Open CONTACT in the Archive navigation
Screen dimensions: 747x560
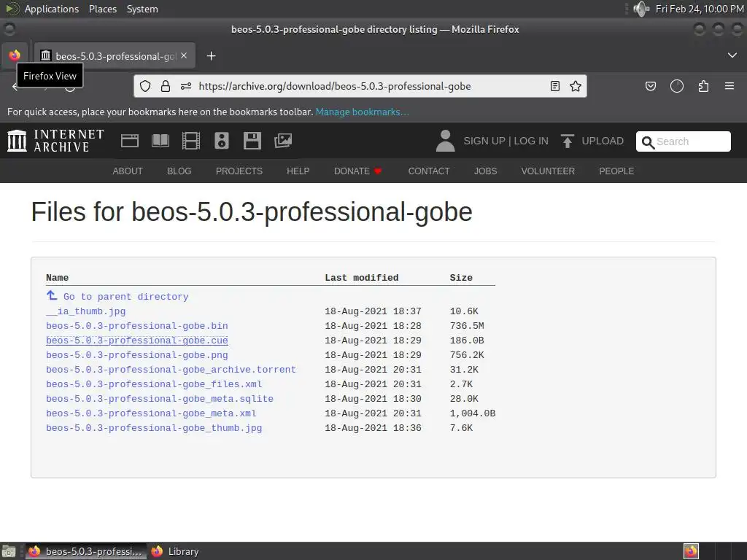pyautogui.click(x=429, y=171)
